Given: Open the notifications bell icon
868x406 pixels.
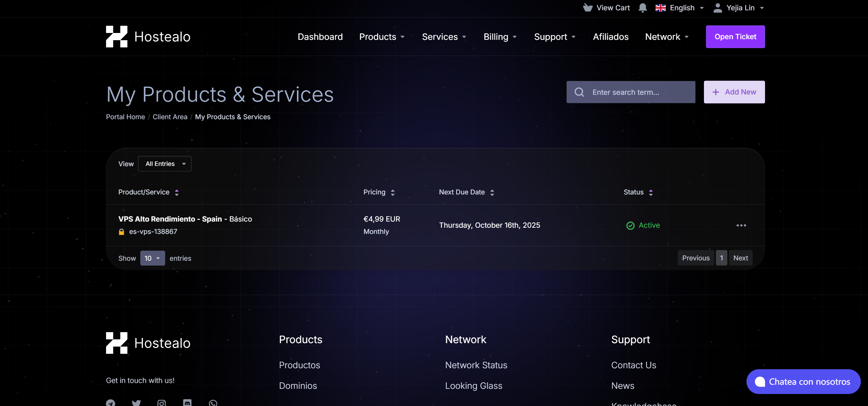Looking at the screenshot, I should coord(643,8).
